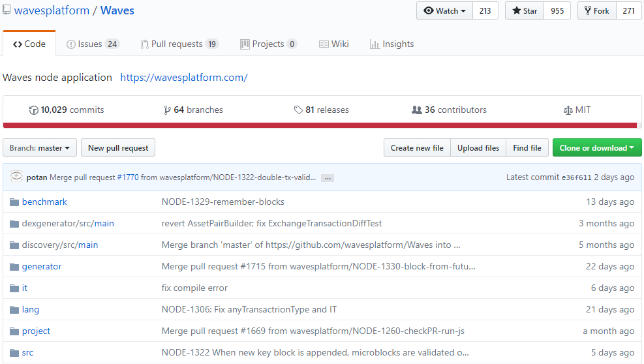View the 81 releases
Screen dimensions: 644x364
322,110
